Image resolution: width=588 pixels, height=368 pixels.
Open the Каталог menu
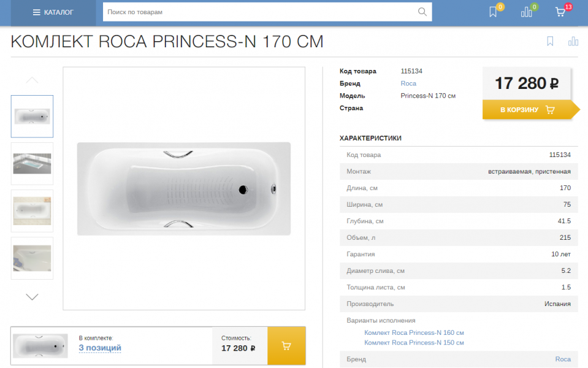pyautogui.click(x=53, y=12)
